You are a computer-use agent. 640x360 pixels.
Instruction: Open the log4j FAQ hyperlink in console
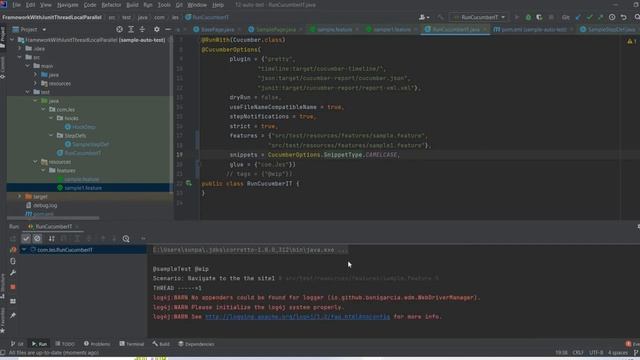(x=297, y=317)
